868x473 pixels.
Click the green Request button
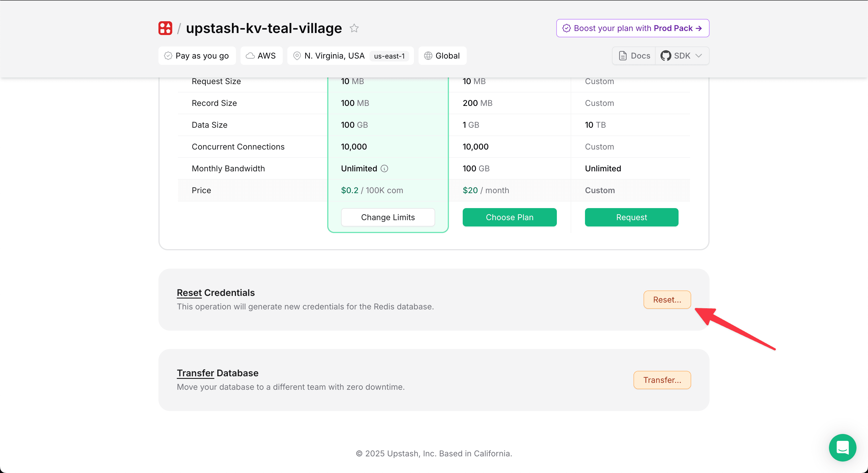pyautogui.click(x=631, y=217)
